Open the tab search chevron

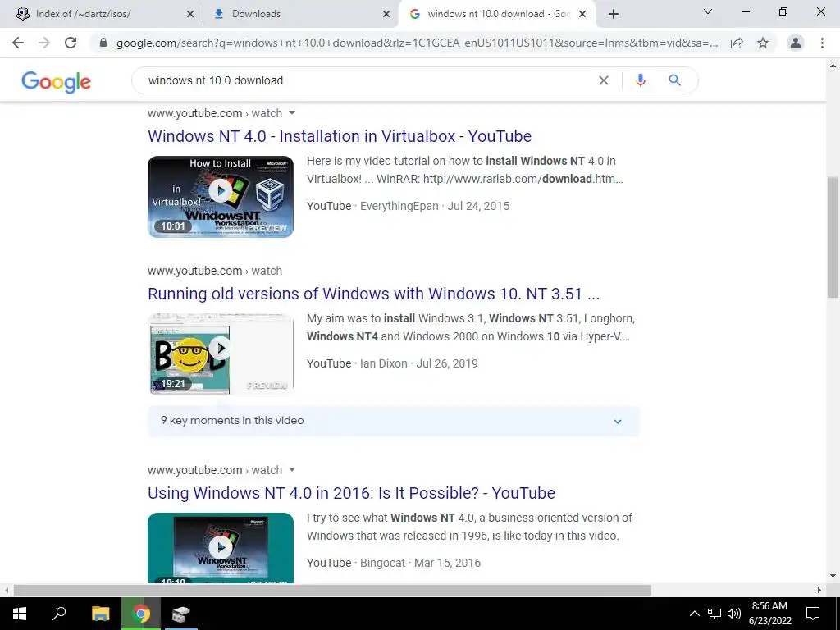click(708, 11)
